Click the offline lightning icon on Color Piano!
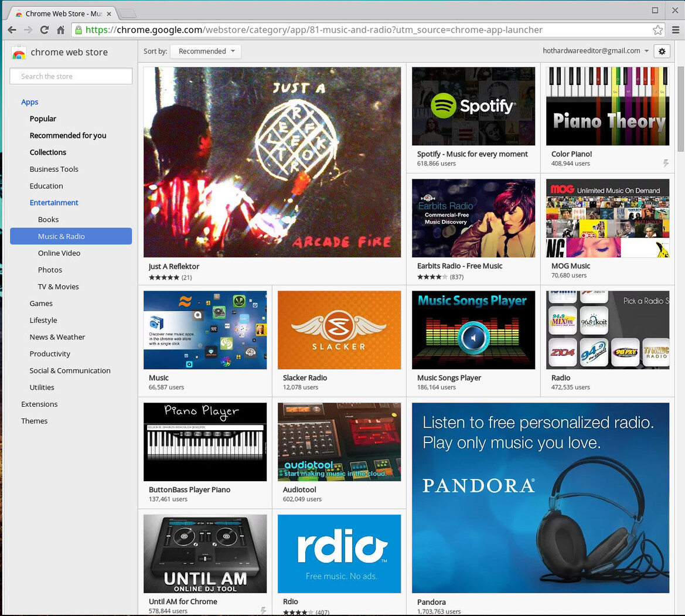685x616 pixels. coord(666,164)
